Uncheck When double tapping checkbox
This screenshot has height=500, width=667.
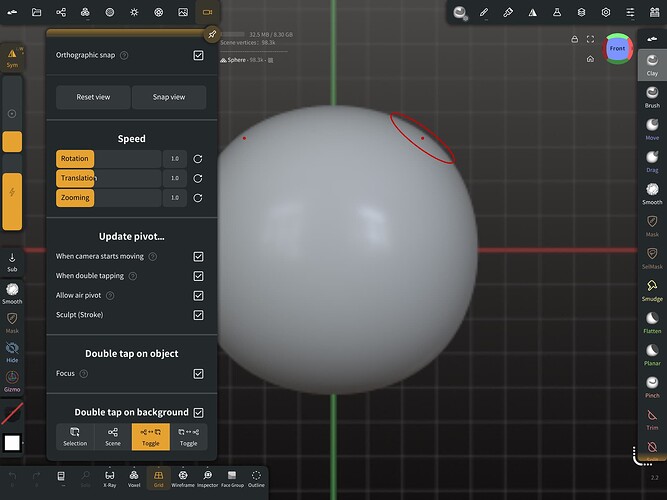pos(198,276)
